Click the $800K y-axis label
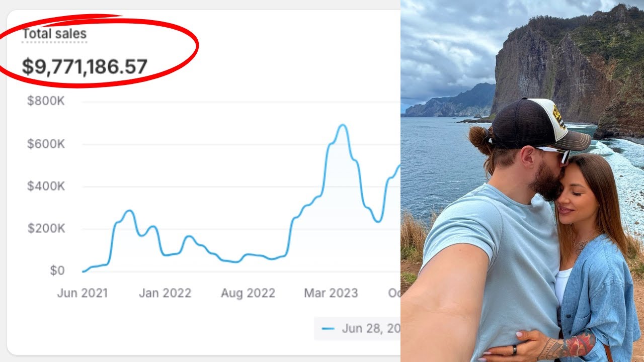This screenshot has height=362, width=644. click(x=46, y=101)
